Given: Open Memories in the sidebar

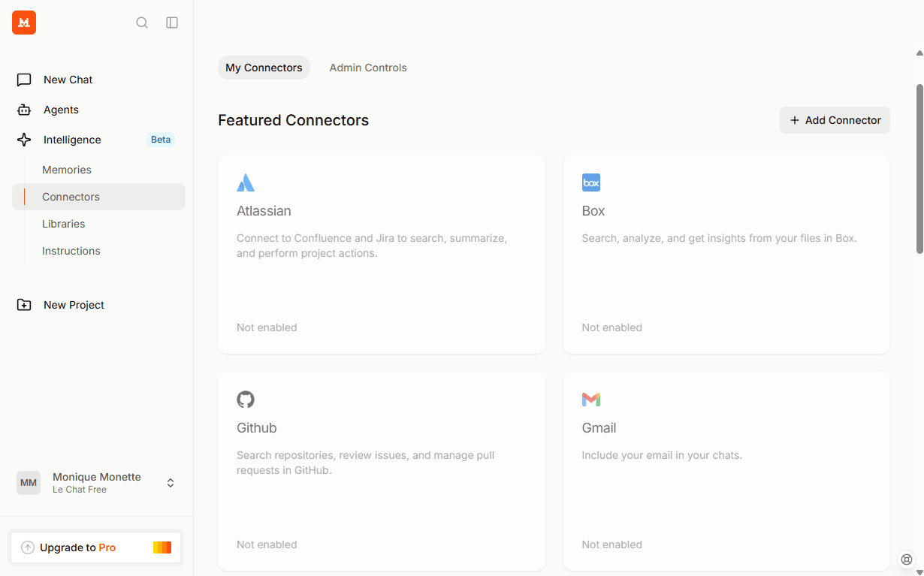Looking at the screenshot, I should (x=67, y=170).
